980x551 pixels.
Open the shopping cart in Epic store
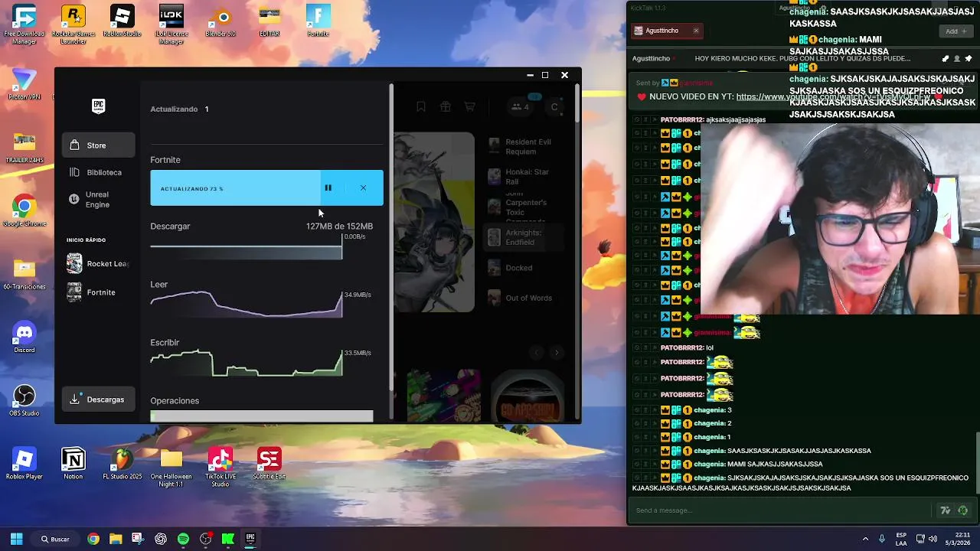tap(469, 107)
